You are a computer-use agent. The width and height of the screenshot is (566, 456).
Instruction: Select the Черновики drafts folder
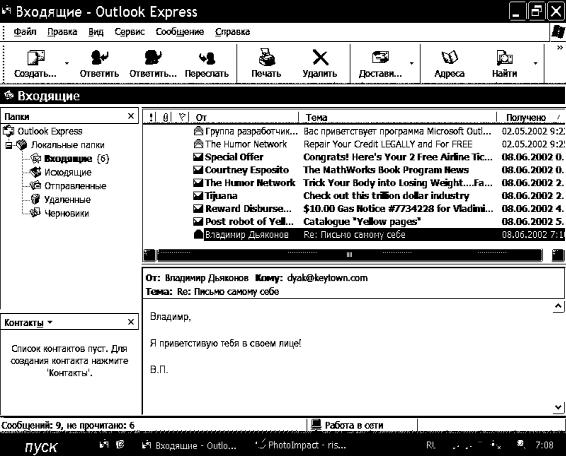[x=66, y=213]
